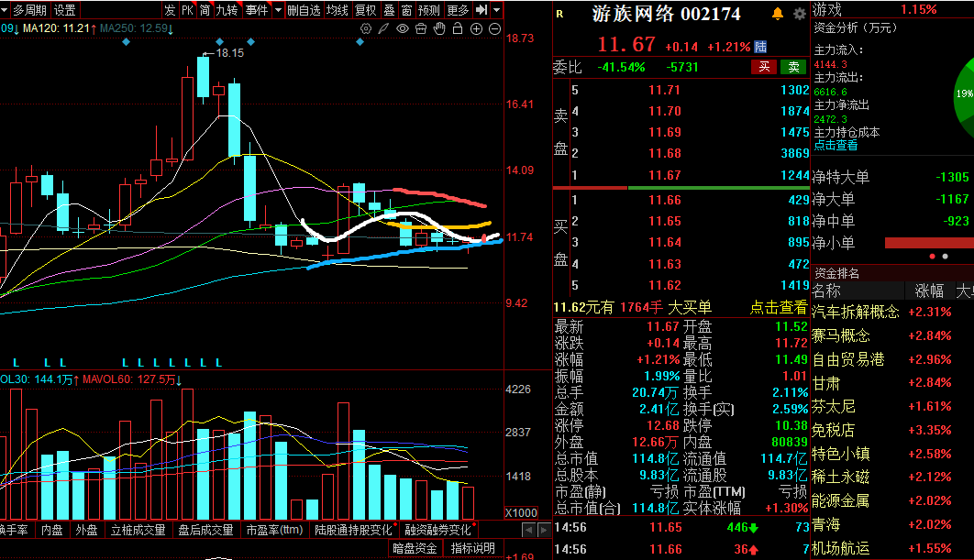Click 点击查看 link under 主力持仓成本
Screen dimensions: 974x560
tap(836, 146)
